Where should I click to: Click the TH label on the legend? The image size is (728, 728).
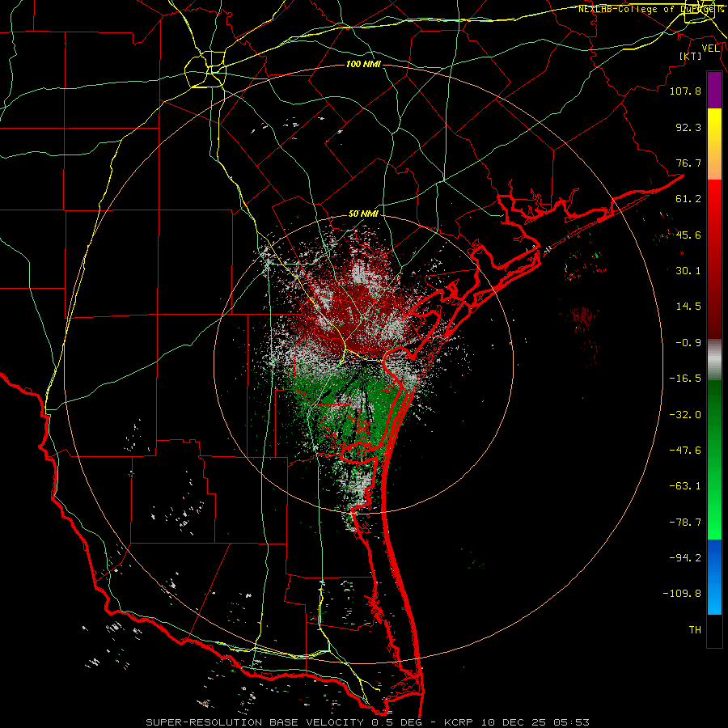695,630
